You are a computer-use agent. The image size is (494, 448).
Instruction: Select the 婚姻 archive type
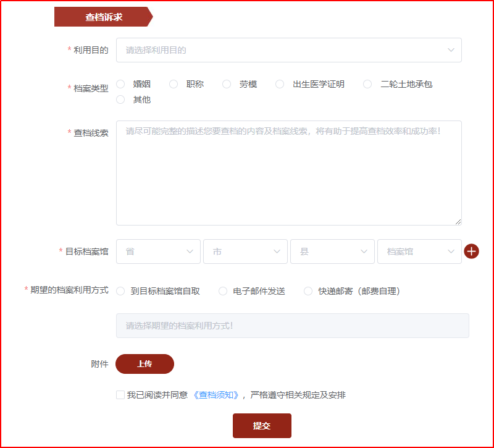(x=120, y=84)
